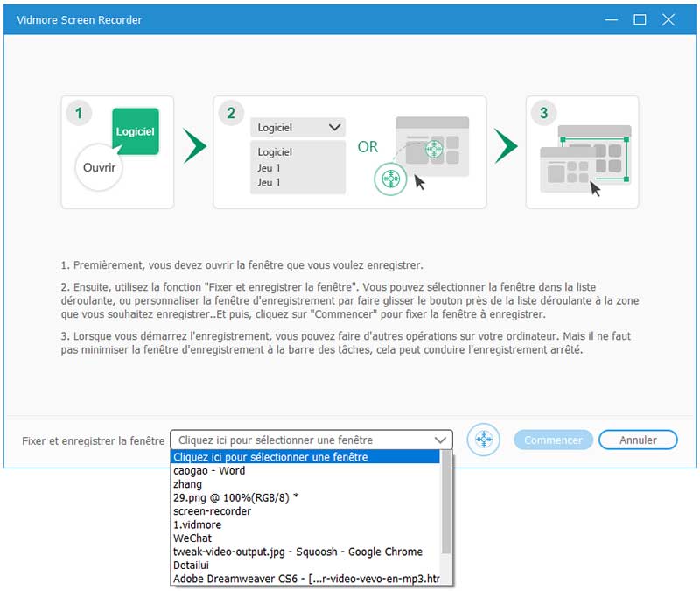Pick "screen-recorder" in the dropdown list
This screenshot has width=700, height=591.
click(x=212, y=510)
